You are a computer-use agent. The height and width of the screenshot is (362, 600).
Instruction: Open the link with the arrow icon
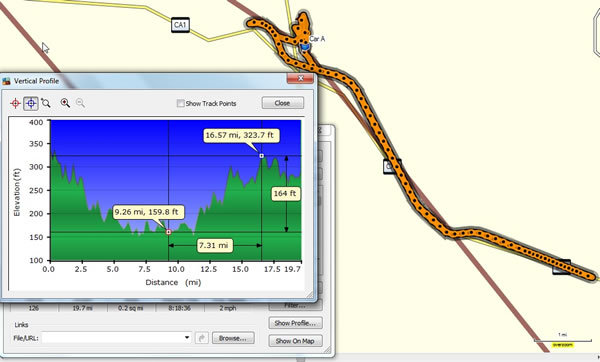point(202,338)
